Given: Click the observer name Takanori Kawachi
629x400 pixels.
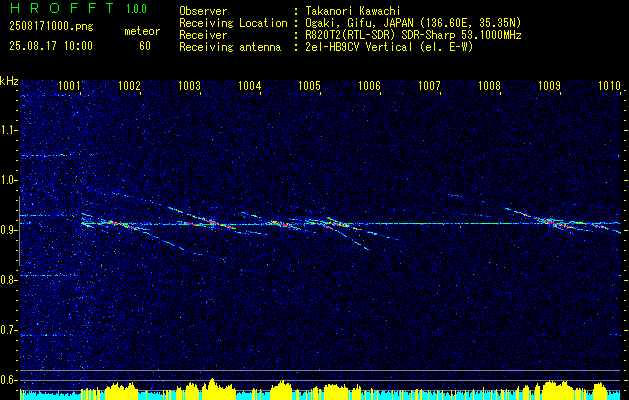Looking at the screenshot, I should (x=353, y=11).
